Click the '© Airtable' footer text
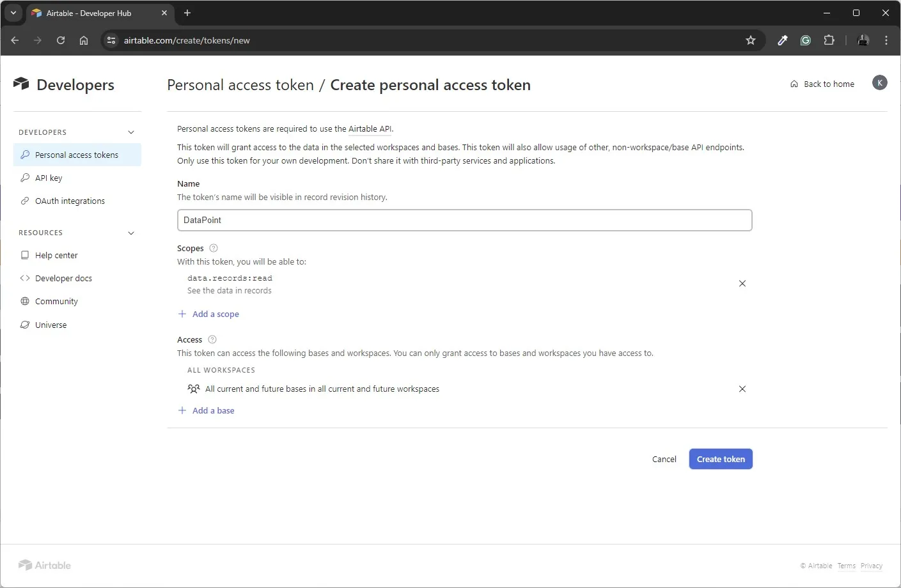Viewport: 901px width, 588px height. [817, 566]
